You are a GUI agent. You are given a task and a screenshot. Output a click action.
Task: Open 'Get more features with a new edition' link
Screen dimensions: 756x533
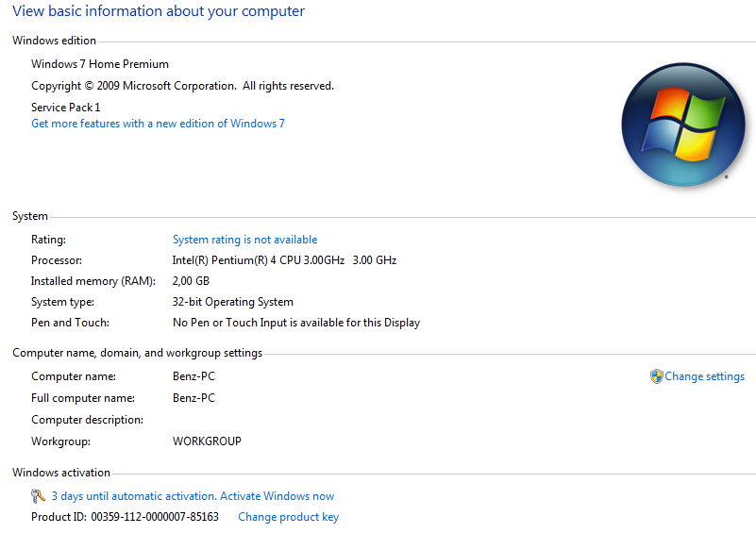(x=158, y=124)
